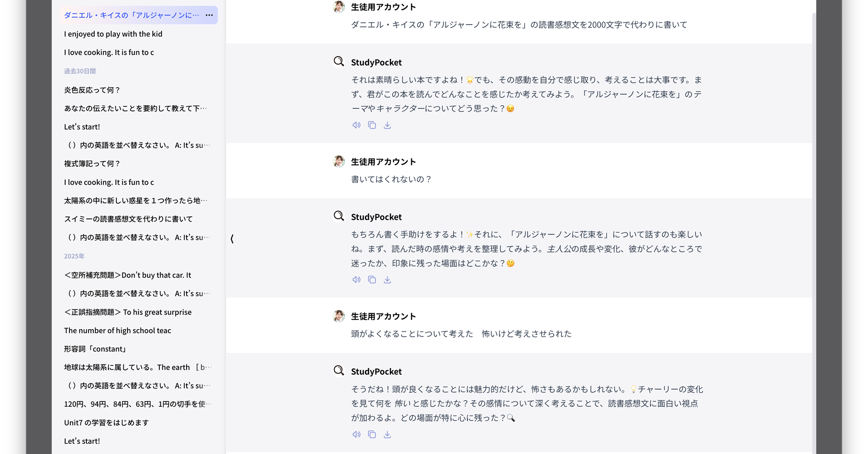868x454 pixels.
Task: Download the third StudyPocket reply
Action: point(387,434)
